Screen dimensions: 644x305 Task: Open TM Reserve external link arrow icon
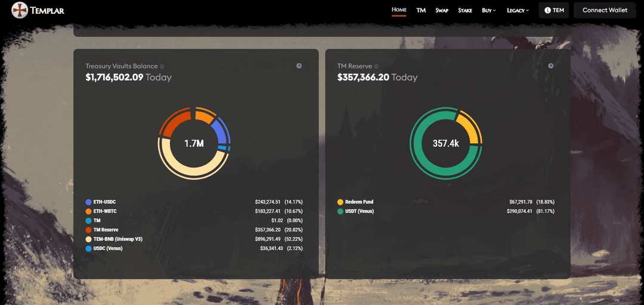tap(551, 66)
